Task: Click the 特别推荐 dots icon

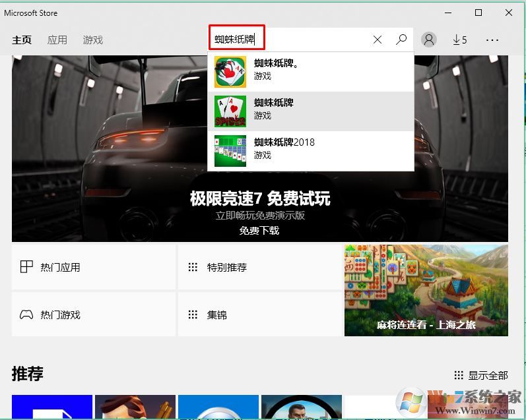Action: (x=193, y=267)
